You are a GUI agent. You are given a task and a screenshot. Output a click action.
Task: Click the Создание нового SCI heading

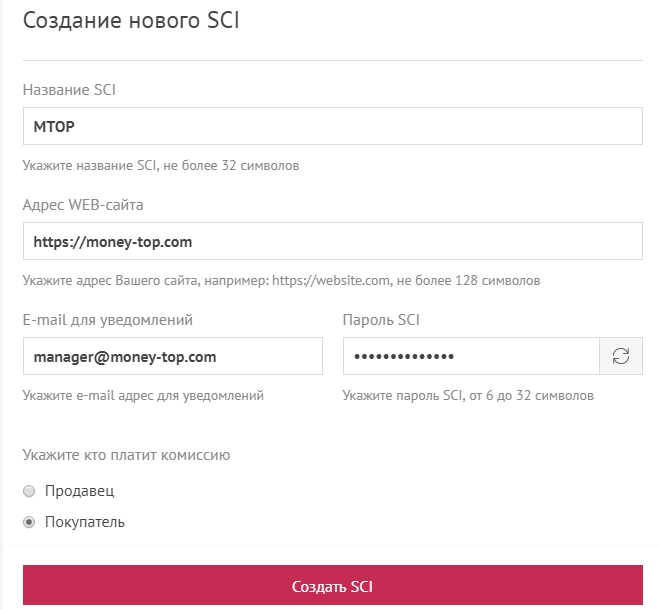tap(131, 20)
